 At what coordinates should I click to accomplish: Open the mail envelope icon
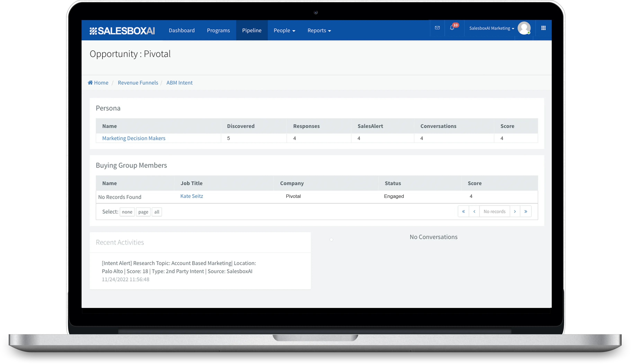[437, 28]
